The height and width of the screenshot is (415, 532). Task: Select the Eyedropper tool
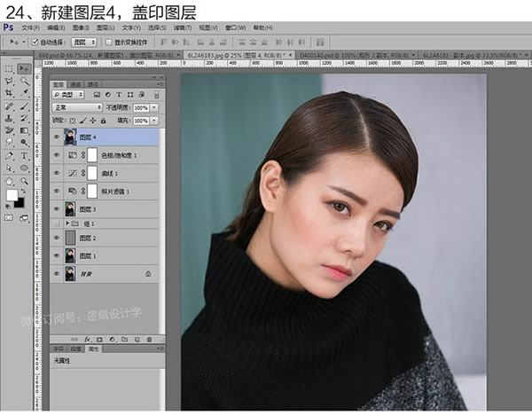pos(24,93)
